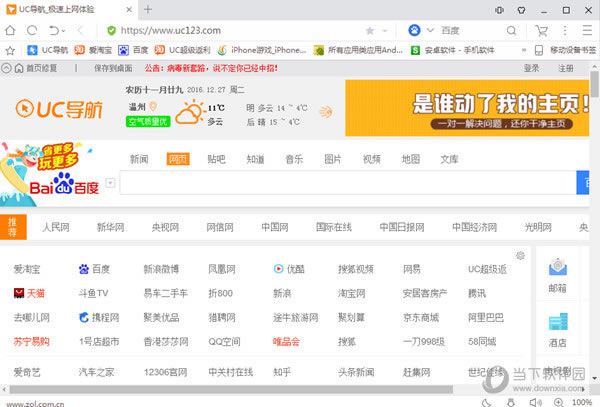Go back with the back arrow
This screenshot has height=407, width=600.
coord(80,30)
